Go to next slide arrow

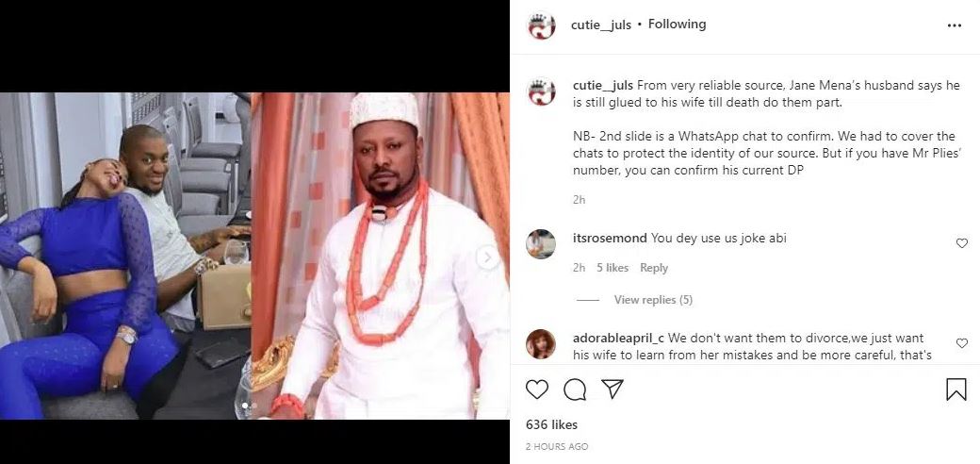(x=488, y=257)
